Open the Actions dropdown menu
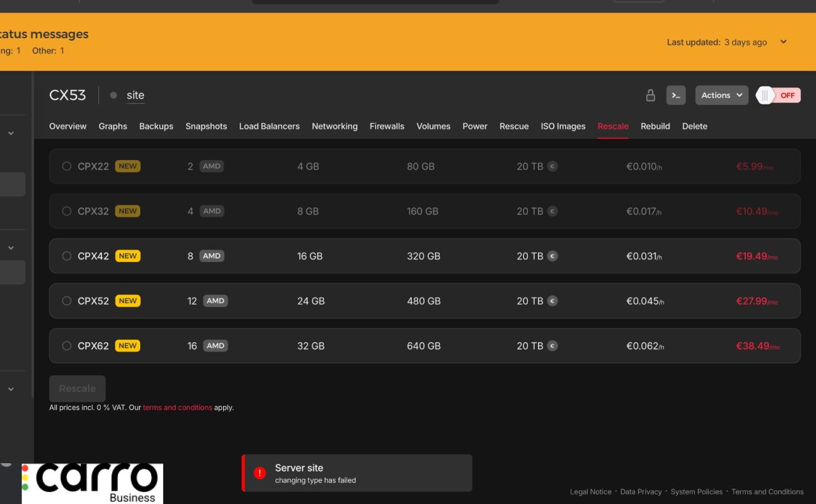Screen dimensions: 816x504 (721, 96)
